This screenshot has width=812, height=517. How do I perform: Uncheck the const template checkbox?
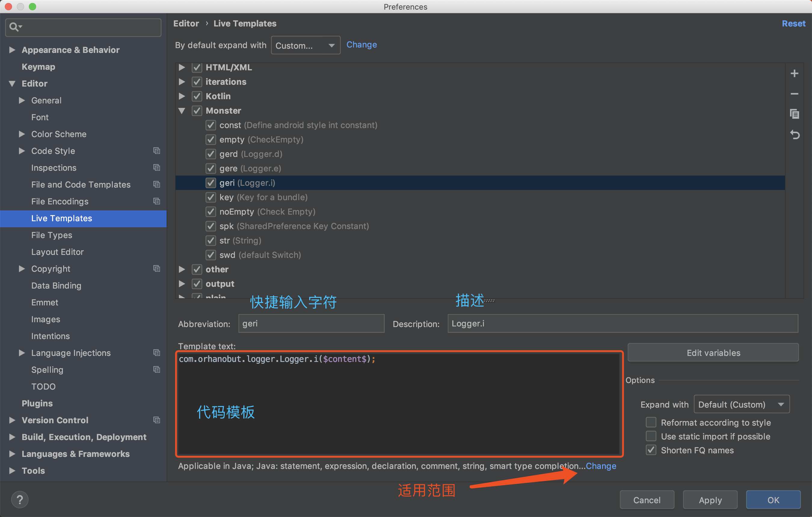point(211,125)
